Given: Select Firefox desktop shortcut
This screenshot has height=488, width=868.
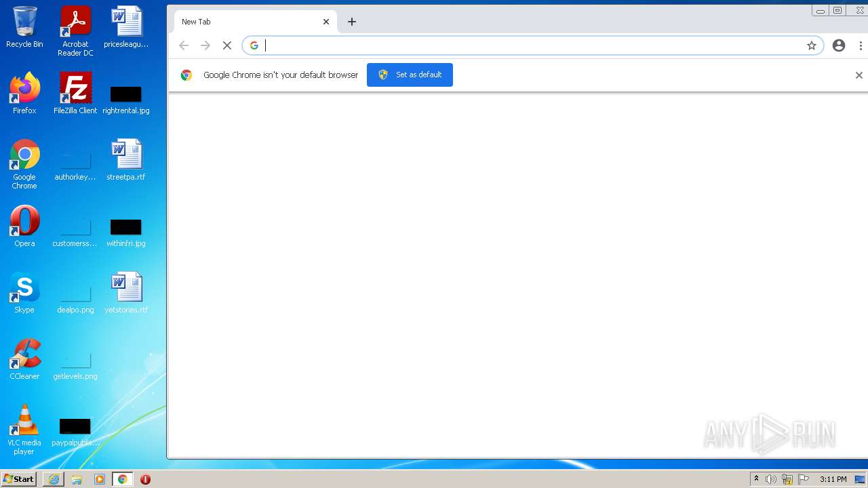Looking at the screenshot, I should click(24, 94).
